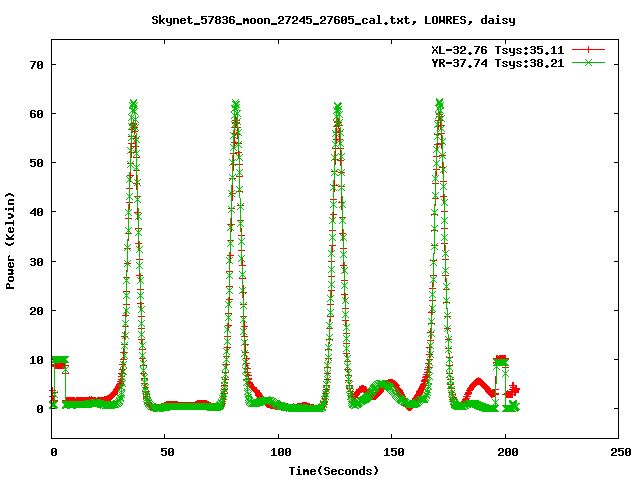Click the 50 tick label on x-axis

coord(166,451)
